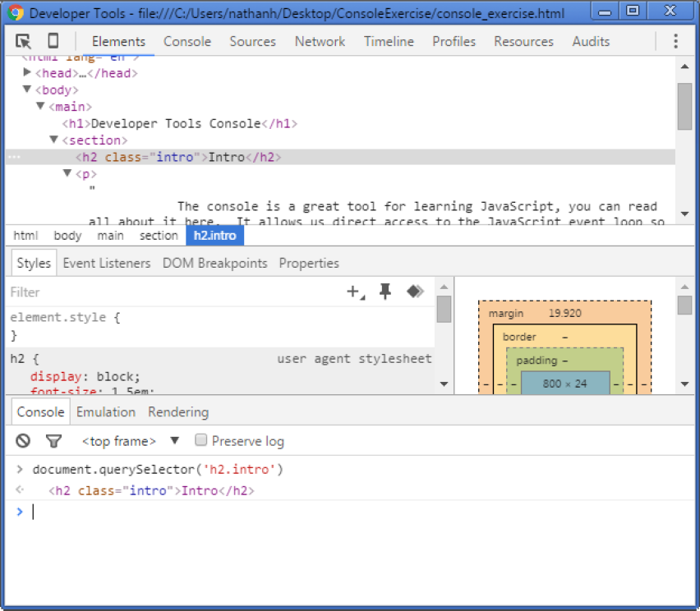The height and width of the screenshot is (611, 700).
Task: Expand the collapsed head element
Action: point(27,72)
